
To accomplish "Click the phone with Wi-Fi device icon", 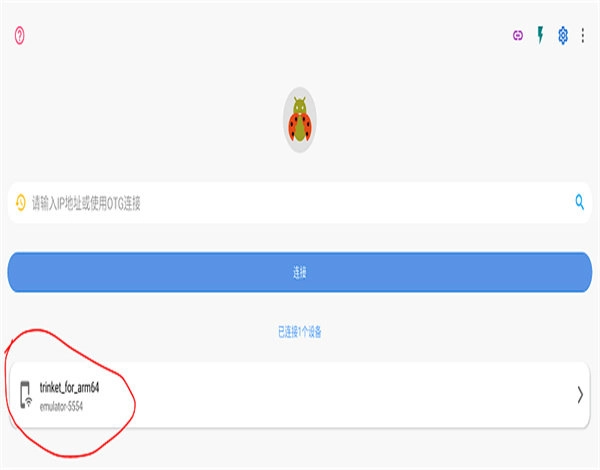I will (x=26, y=395).
